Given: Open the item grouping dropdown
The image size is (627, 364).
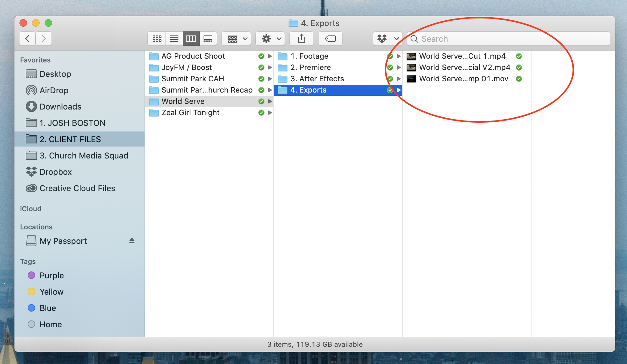Looking at the screenshot, I should (236, 38).
